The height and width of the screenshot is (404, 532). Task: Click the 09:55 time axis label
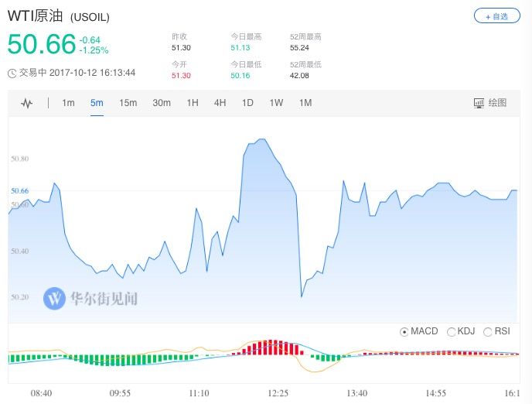pos(120,393)
